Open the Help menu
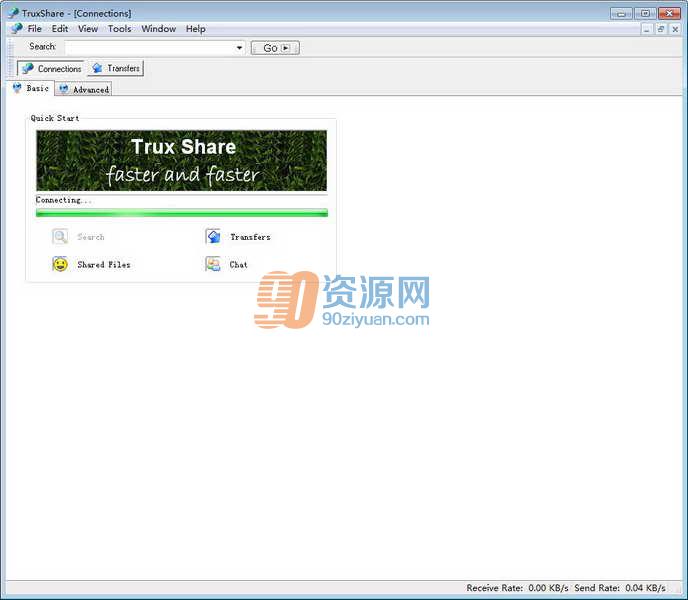The height and width of the screenshot is (600, 688). 196,29
